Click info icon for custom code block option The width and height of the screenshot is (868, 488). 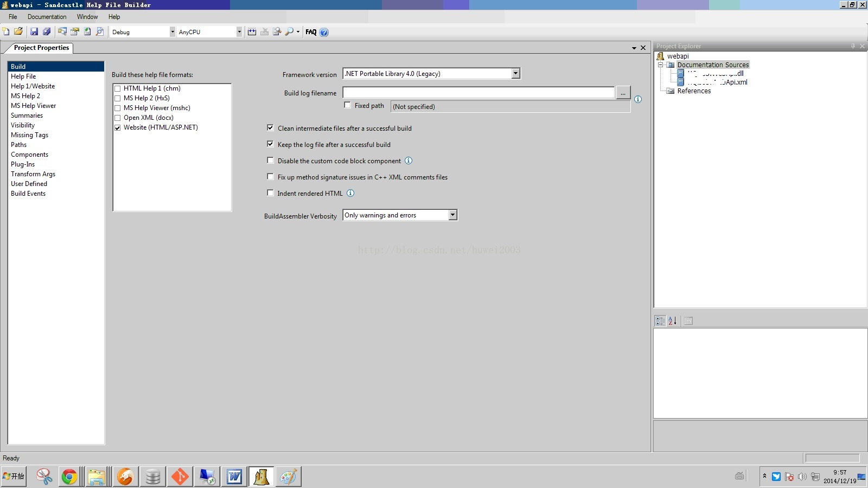409,160
